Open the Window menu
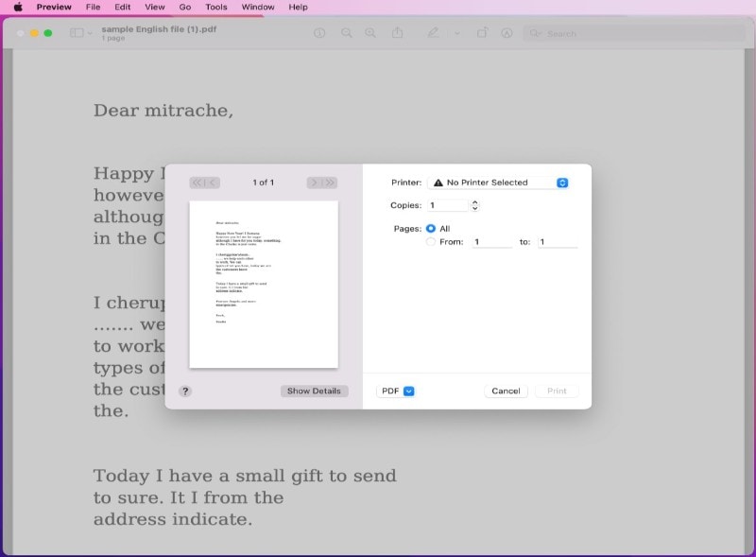Screen dimensions: 756x557 tap(258, 7)
